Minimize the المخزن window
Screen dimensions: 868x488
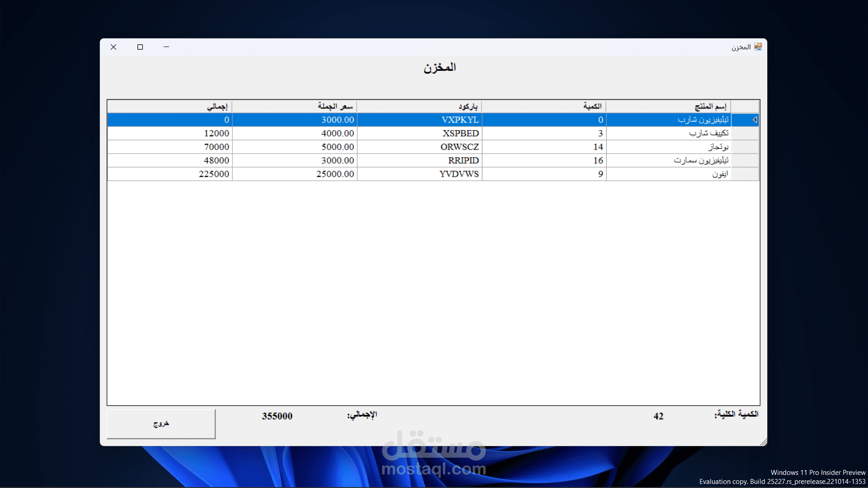pyautogui.click(x=166, y=47)
